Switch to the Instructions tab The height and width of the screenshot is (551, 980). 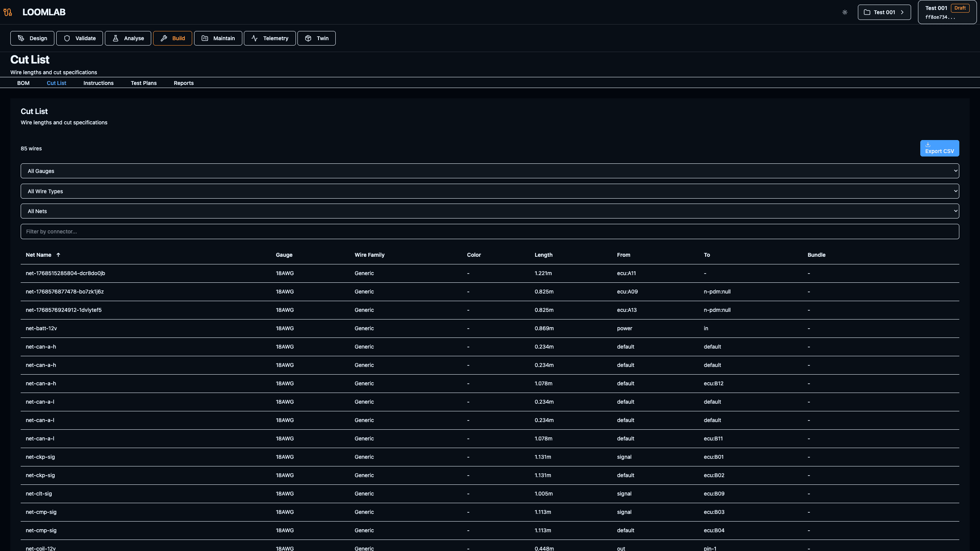98,83
